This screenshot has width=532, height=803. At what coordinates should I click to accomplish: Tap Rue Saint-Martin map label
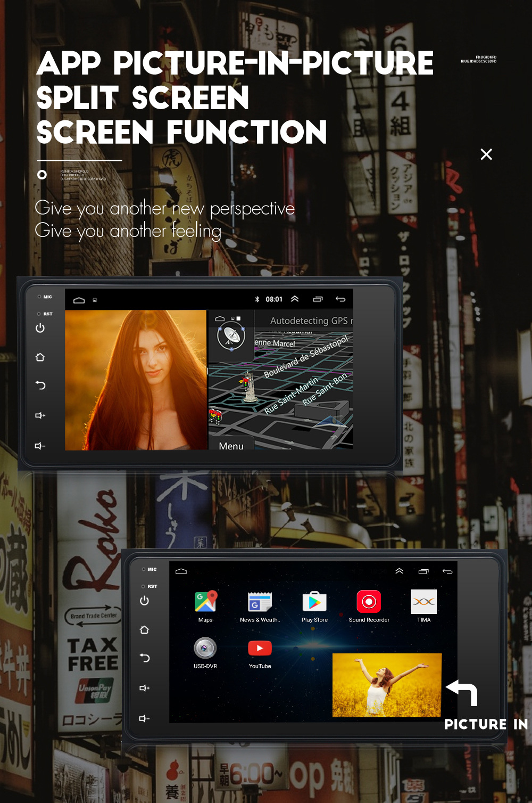tap(292, 395)
